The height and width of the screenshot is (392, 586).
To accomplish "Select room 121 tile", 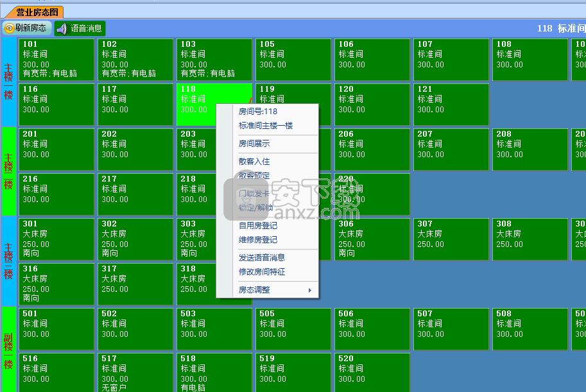I will (451, 105).
